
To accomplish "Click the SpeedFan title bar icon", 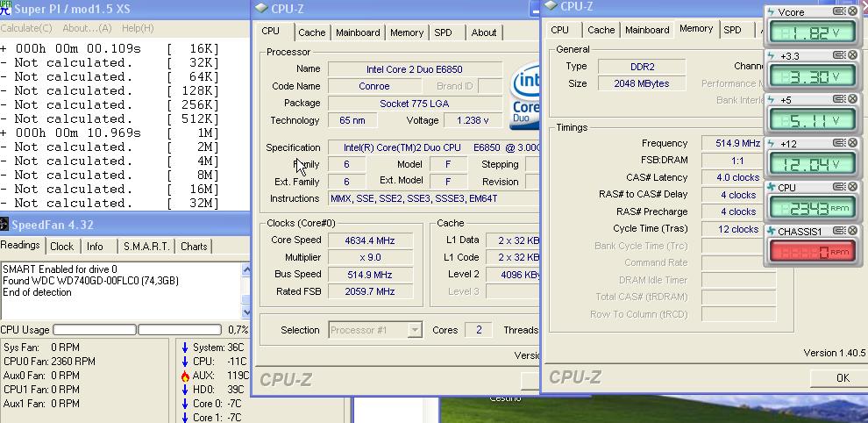I will pyautogui.click(x=4, y=225).
